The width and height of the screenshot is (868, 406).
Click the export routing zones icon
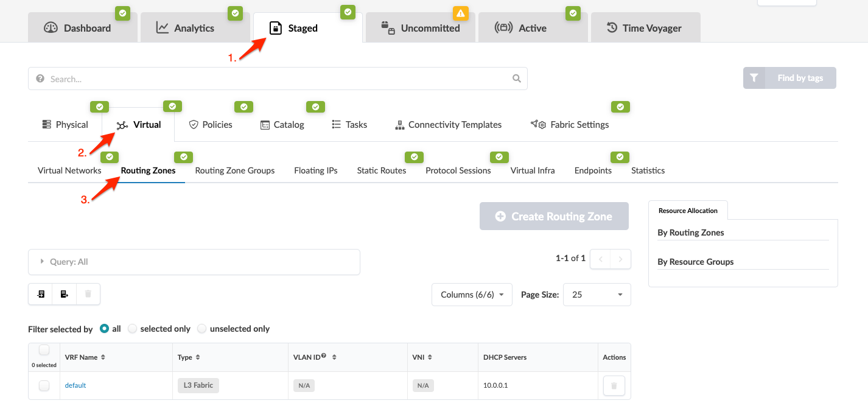[x=65, y=294]
